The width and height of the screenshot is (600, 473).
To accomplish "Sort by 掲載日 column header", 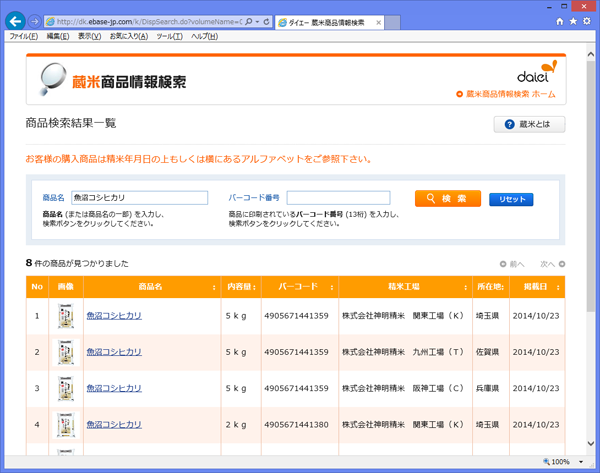I will point(537,287).
